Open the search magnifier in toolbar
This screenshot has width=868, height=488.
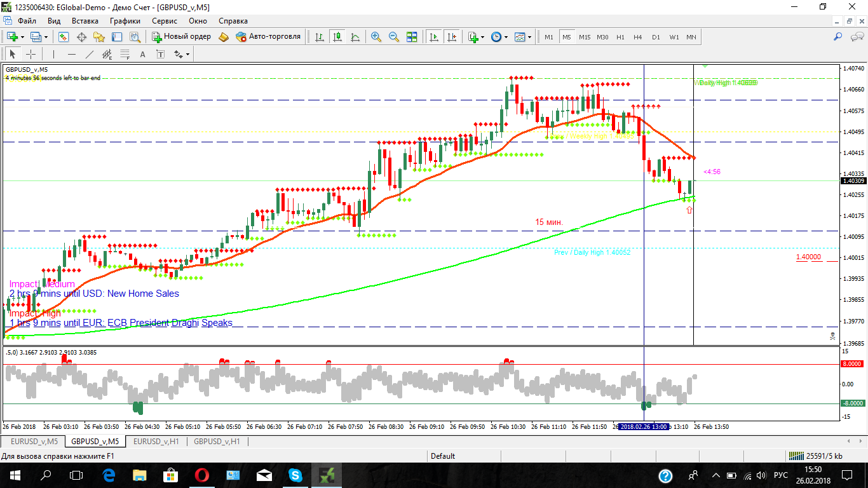point(838,37)
